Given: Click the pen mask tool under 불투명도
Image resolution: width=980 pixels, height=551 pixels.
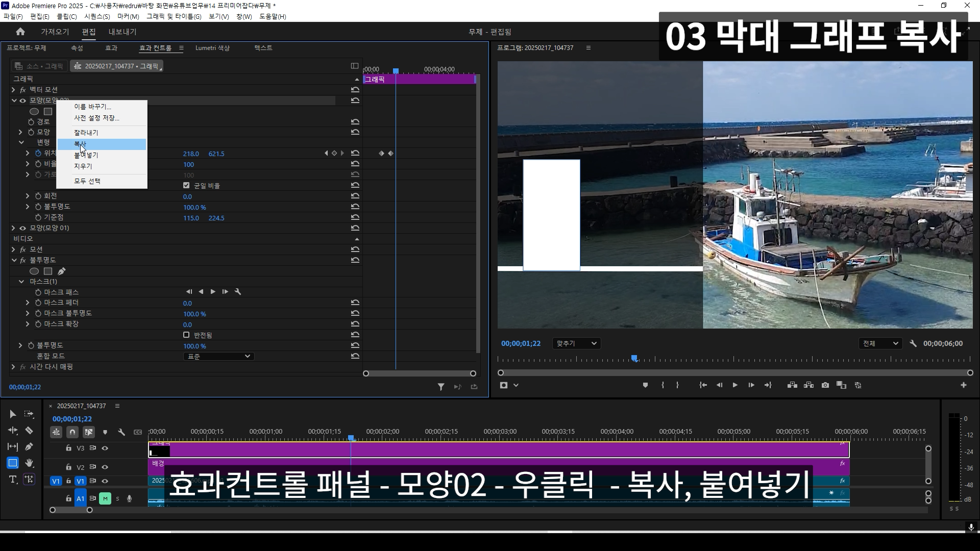Looking at the screenshot, I should [x=62, y=271].
